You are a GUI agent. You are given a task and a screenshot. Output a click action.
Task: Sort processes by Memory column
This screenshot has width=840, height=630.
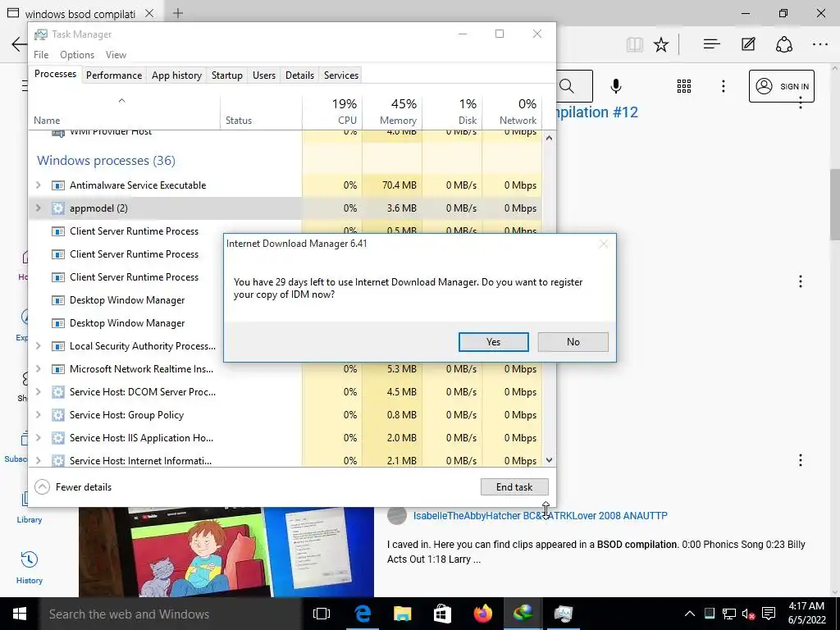click(x=392, y=112)
